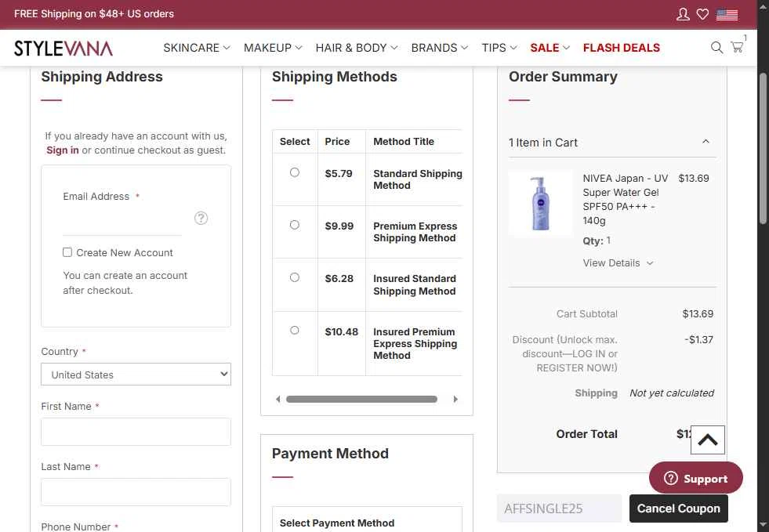Click the US flag country selector
769x532 pixels.
click(x=727, y=15)
